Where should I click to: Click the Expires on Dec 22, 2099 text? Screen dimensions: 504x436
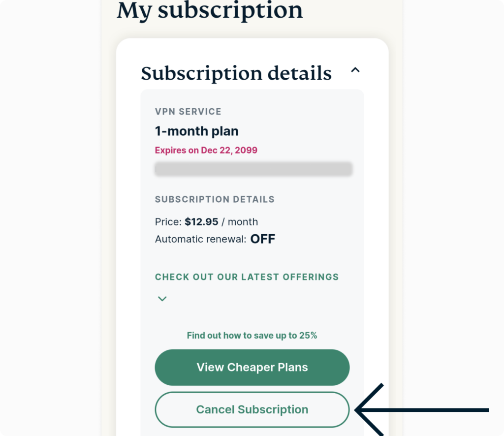pos(206,150)
